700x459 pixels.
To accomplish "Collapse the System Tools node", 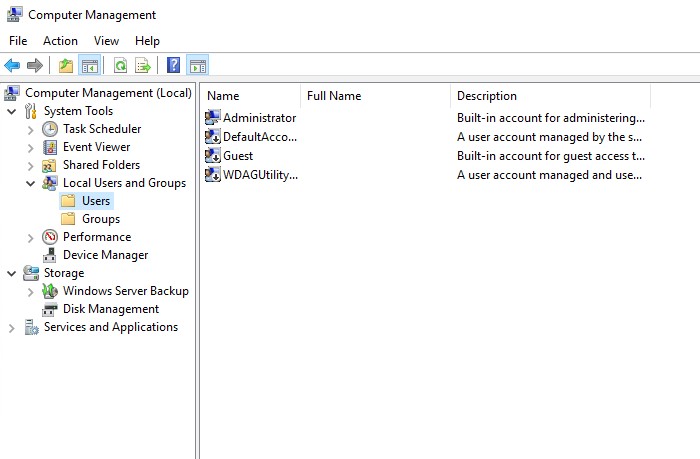I will click(x=12, y=111).
